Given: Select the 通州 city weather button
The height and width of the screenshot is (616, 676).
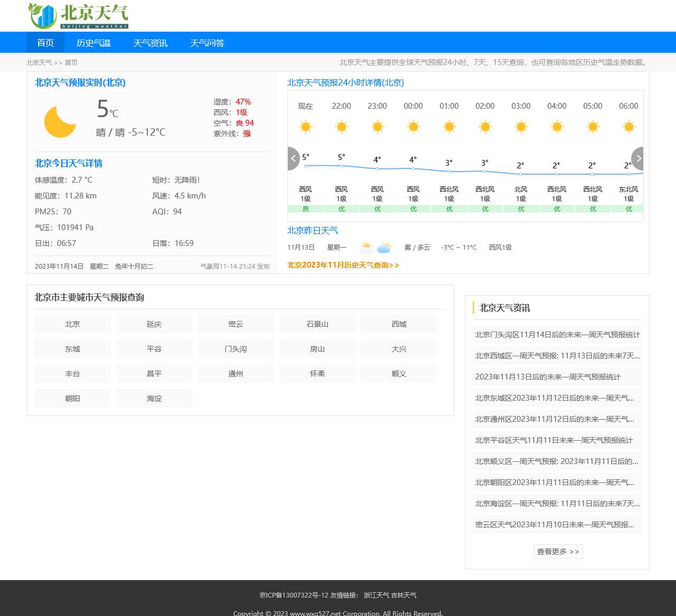Looking at the screenshot, I should [236, 373].
